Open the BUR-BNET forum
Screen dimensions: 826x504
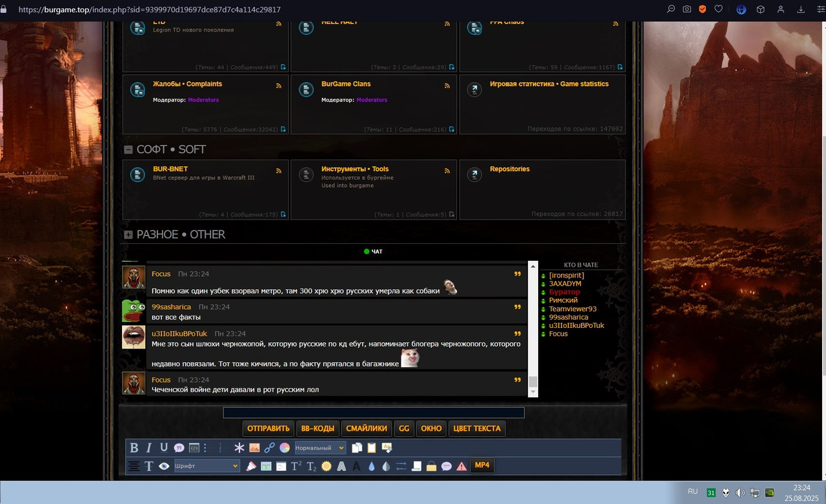(x=170, y=169)
